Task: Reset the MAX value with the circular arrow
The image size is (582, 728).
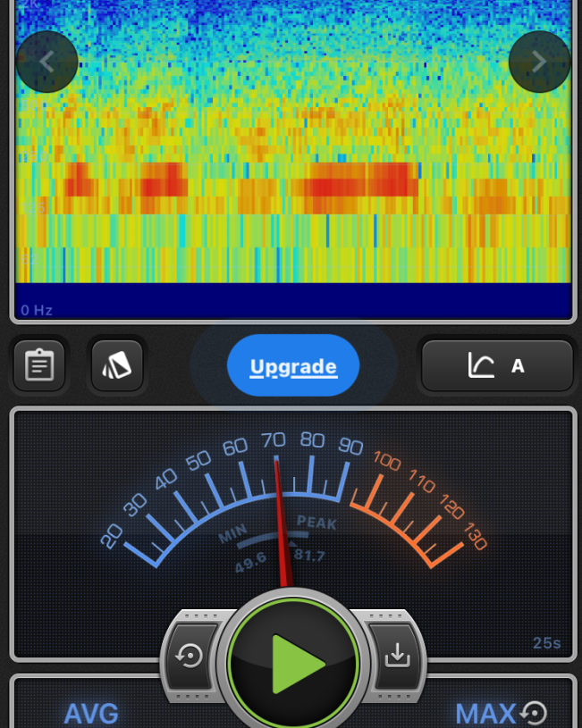Action: click(x=534, y=713)
